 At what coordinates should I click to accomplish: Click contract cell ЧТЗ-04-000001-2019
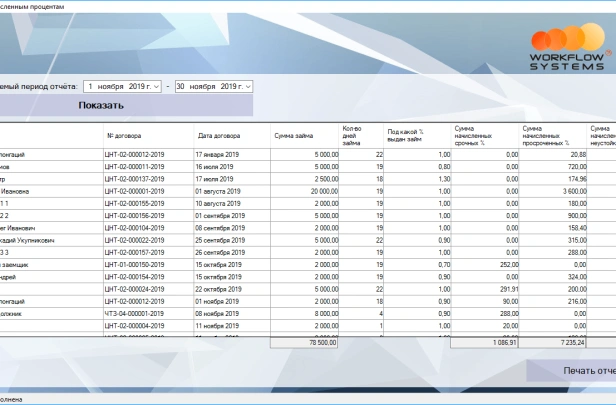[134, 313]
